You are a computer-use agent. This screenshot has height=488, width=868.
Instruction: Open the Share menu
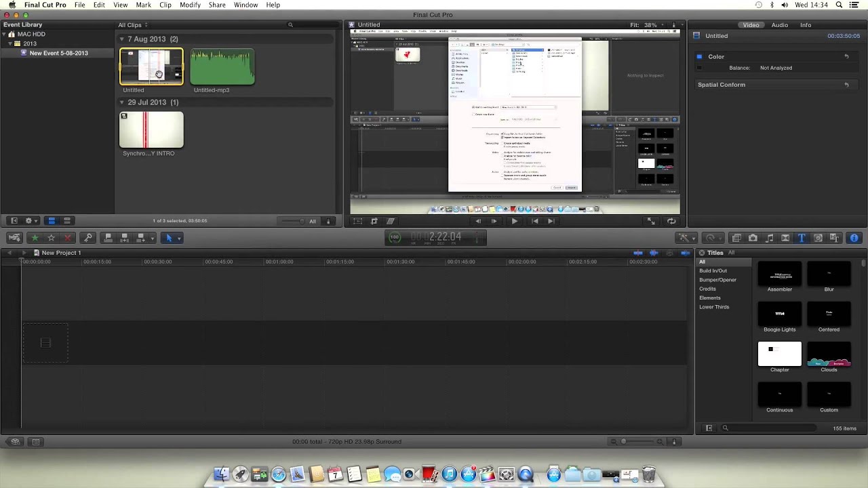coord(217,5)
